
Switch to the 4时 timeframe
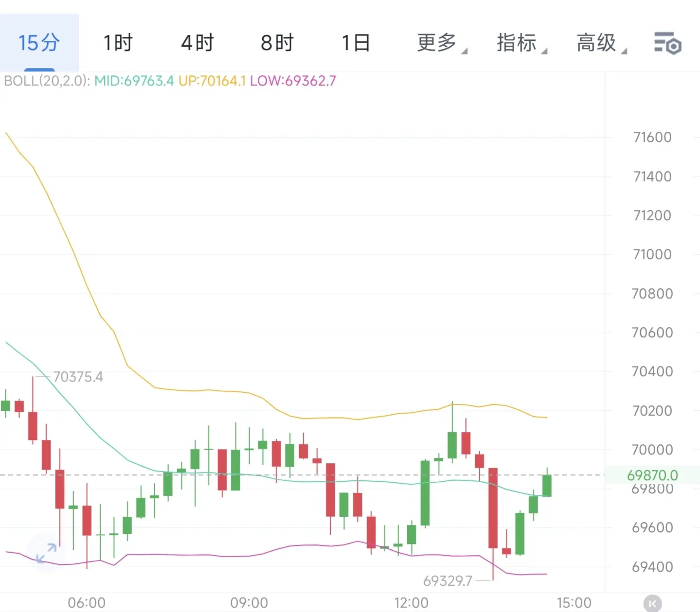click(197, 43)
